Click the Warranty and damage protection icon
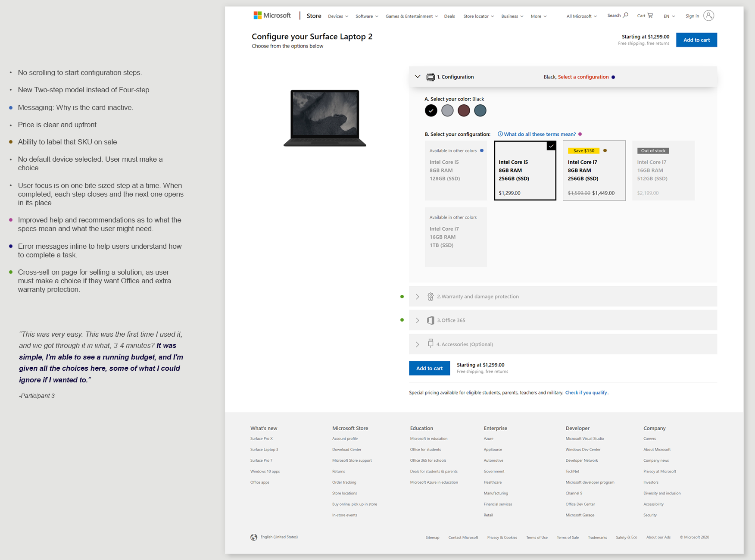Viewport: 755px width, 560px height. pyautogui.click(x=431, y=297)
